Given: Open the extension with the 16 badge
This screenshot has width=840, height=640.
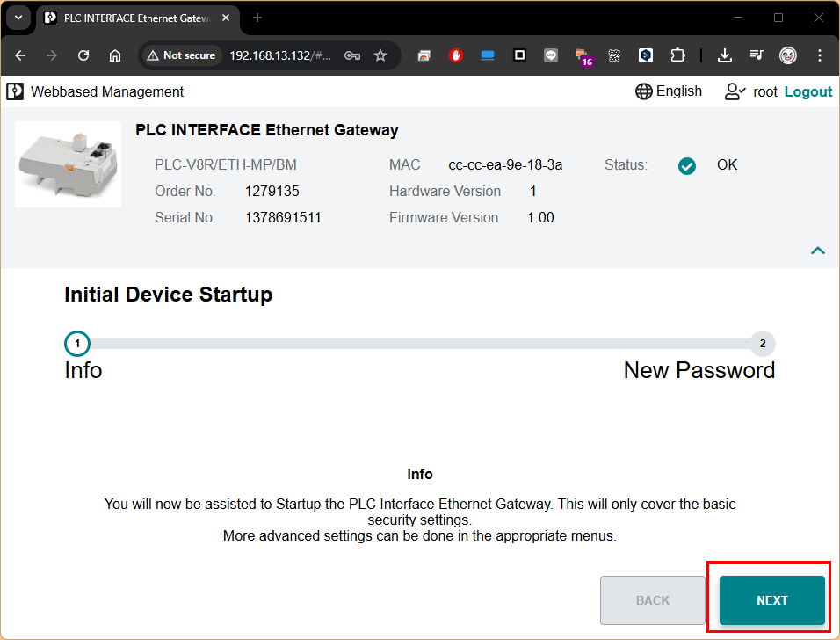Looking at the screenshot, I should (x=583, y=57).
